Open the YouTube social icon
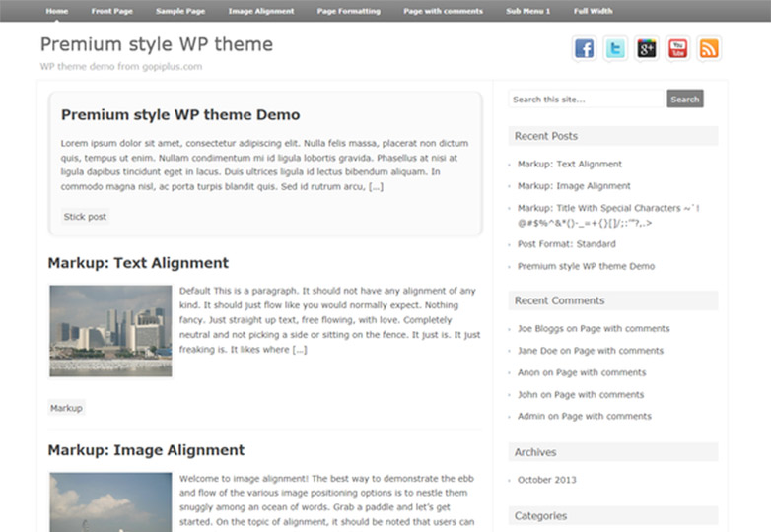 click(677, 48)
